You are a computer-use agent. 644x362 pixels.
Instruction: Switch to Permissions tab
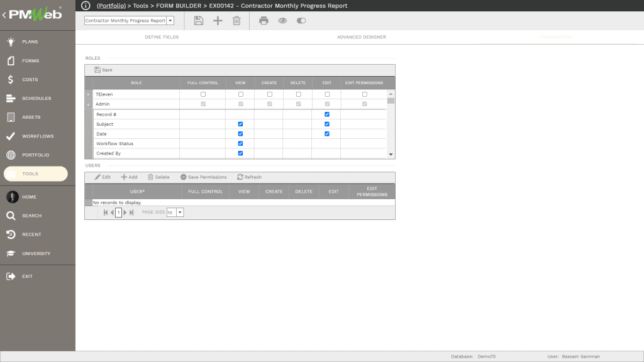click(556, 37)
